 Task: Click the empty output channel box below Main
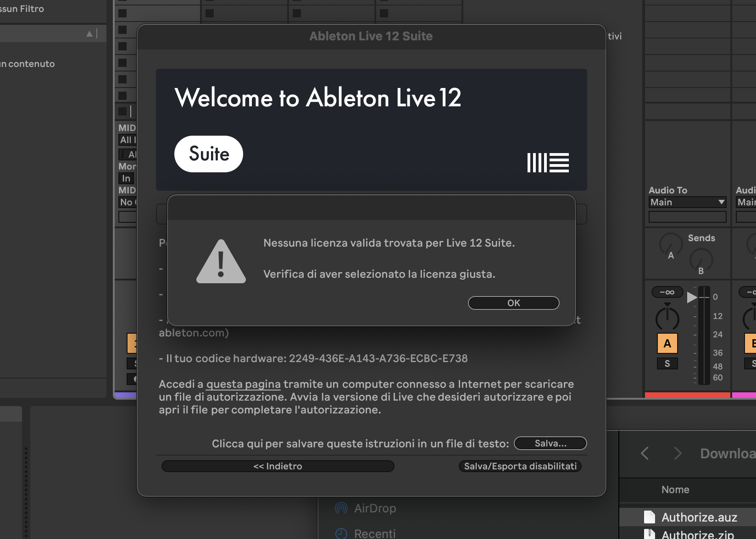[687, 217]
